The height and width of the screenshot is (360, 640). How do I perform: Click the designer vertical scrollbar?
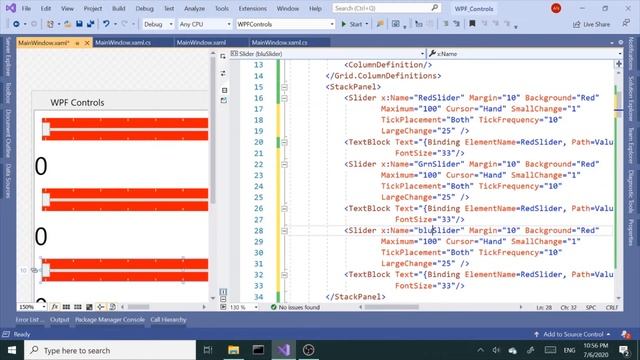[213, 131]
